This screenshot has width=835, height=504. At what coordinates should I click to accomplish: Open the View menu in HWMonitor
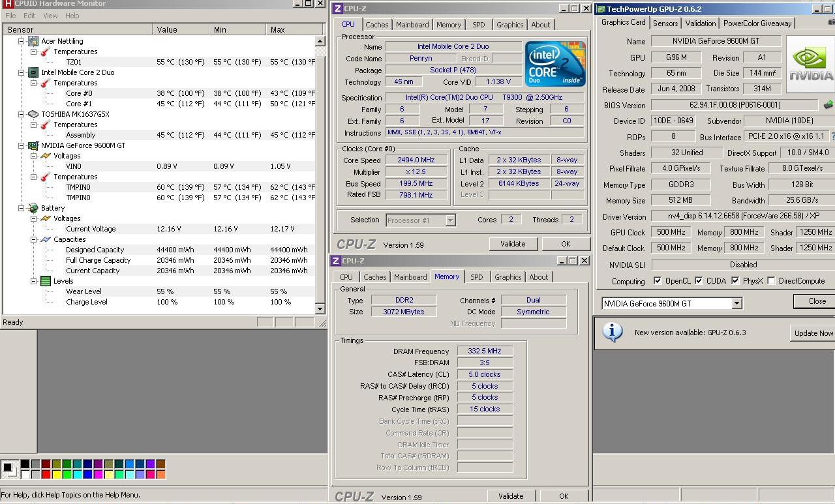[50, 16]
